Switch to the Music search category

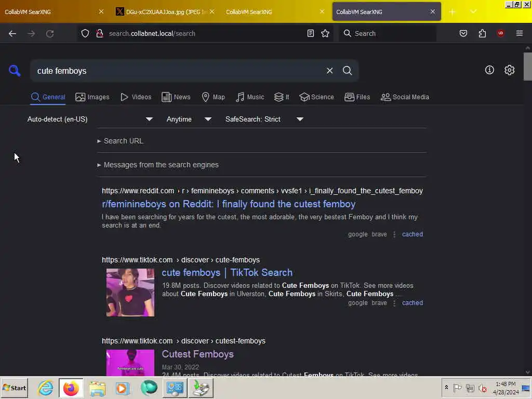(x=250, y=97)
